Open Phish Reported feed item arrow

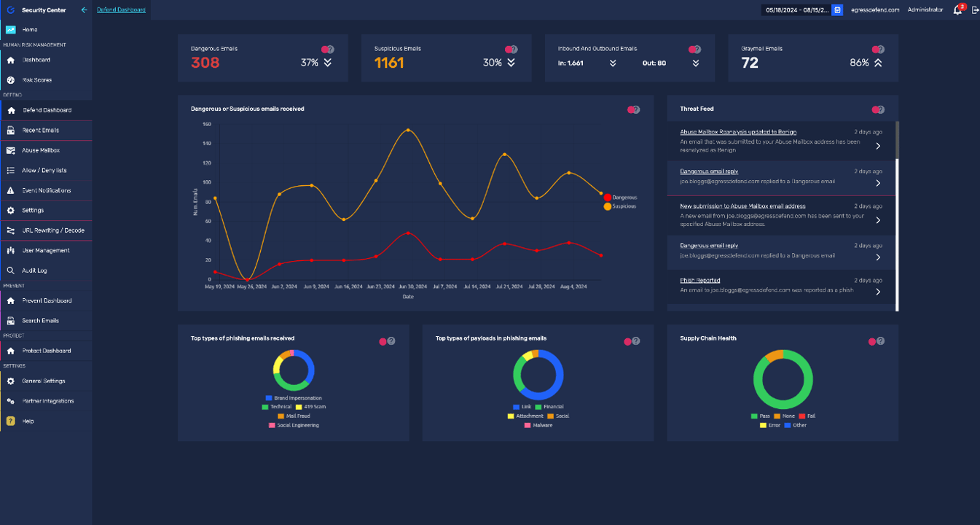tap(878, 292)
